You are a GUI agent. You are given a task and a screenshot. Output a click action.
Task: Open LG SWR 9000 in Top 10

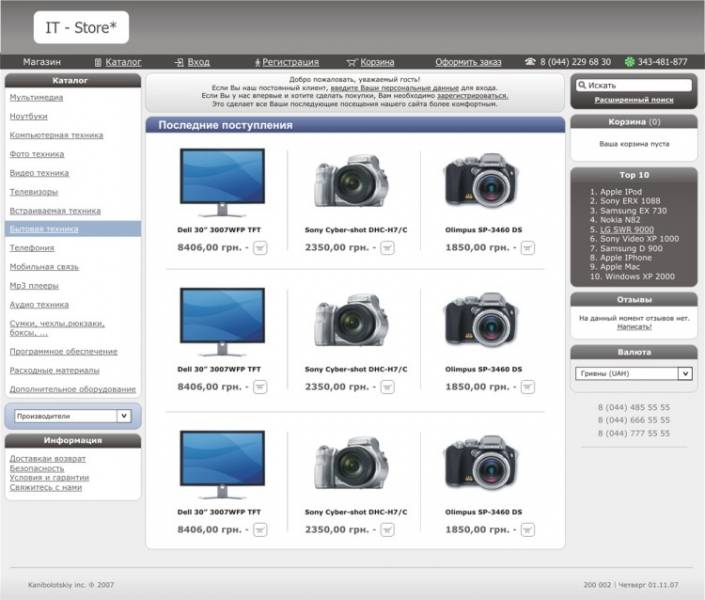tap(627, 229)
